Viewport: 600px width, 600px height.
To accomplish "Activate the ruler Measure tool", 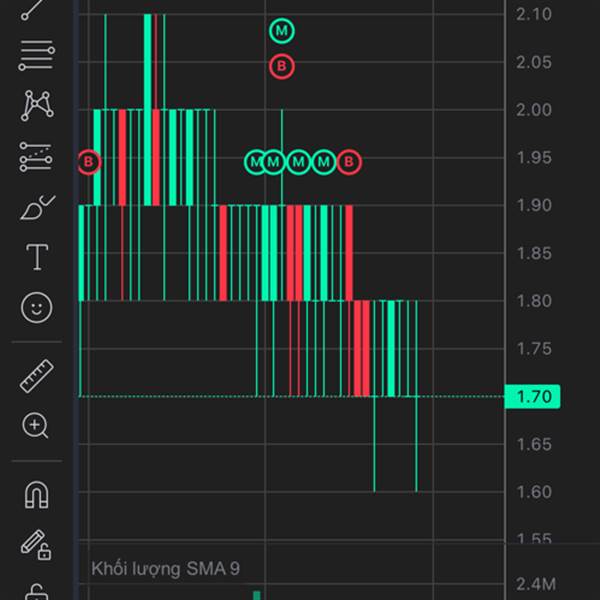I will [x=37, y=376].
